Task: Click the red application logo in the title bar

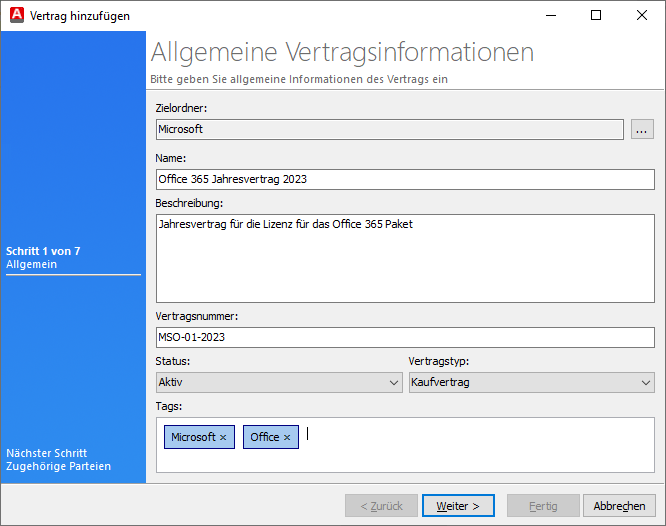Action: click(x=17, y=15)
